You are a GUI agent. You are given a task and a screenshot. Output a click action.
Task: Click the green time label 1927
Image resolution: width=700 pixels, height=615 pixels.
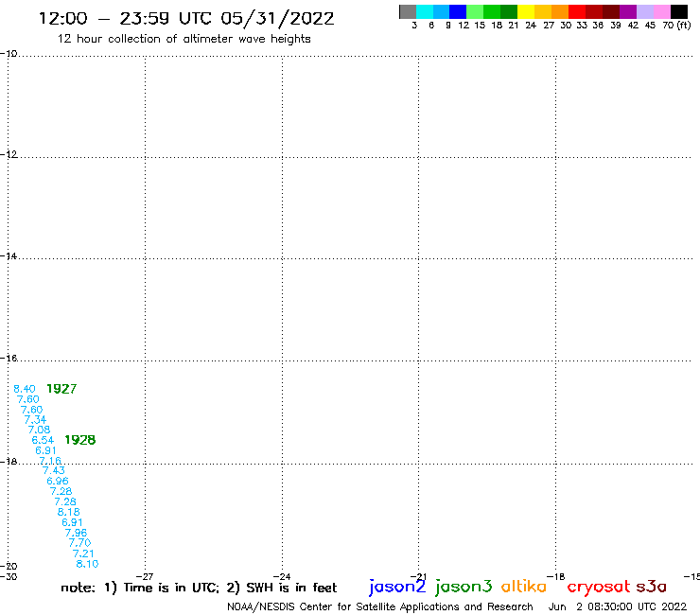click(61, 389)
